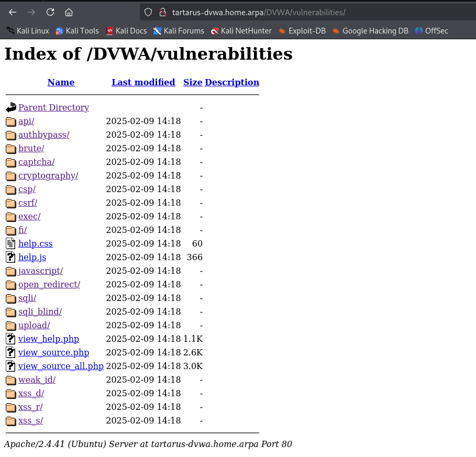Sort listing by Last modified header
This screenshot has width=476, height=457.
coord(143,82)
